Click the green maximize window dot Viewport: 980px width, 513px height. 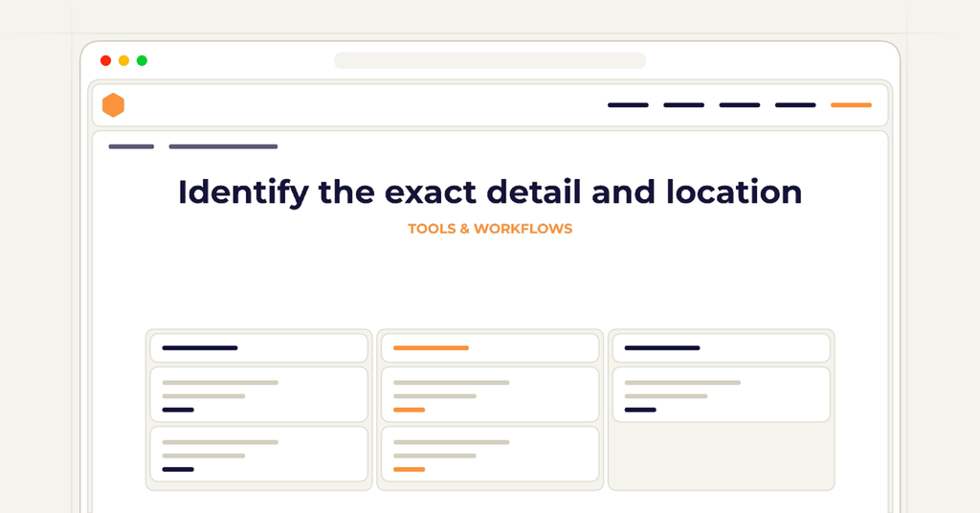(142, 60)
